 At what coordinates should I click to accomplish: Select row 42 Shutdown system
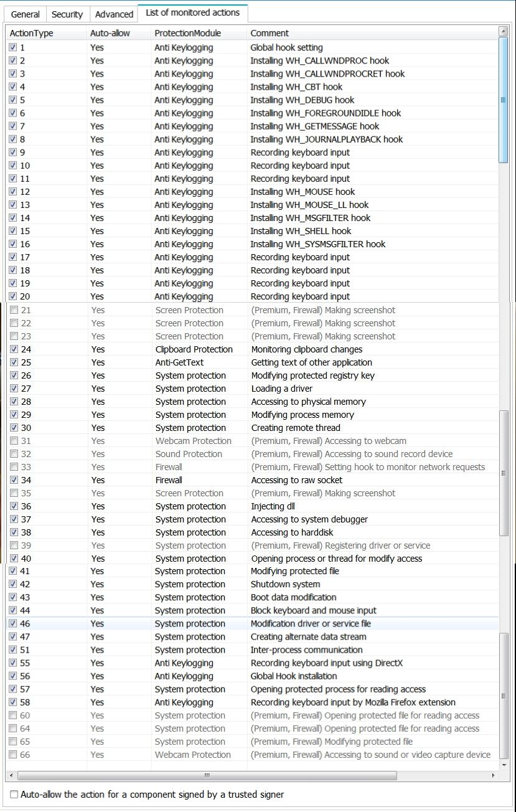(x=252, y=584)
